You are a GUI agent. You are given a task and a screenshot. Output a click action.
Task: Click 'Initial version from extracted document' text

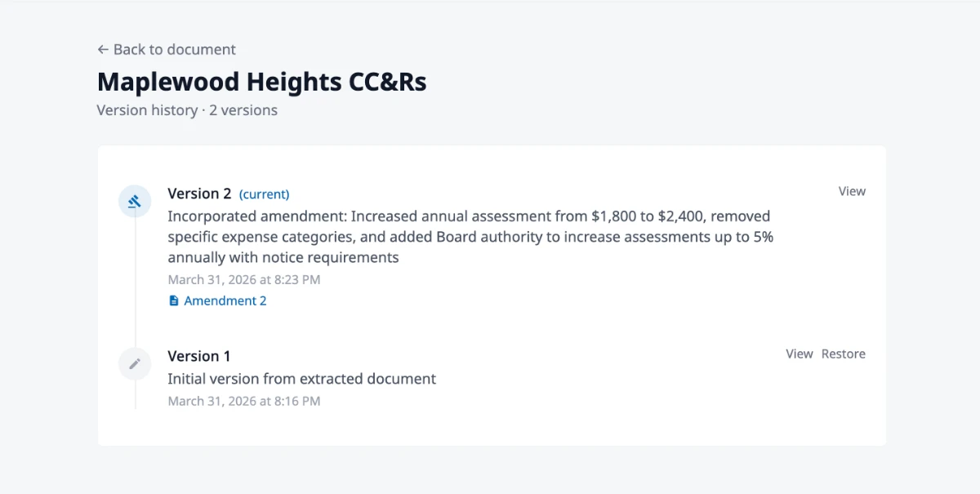pos(302,379)
